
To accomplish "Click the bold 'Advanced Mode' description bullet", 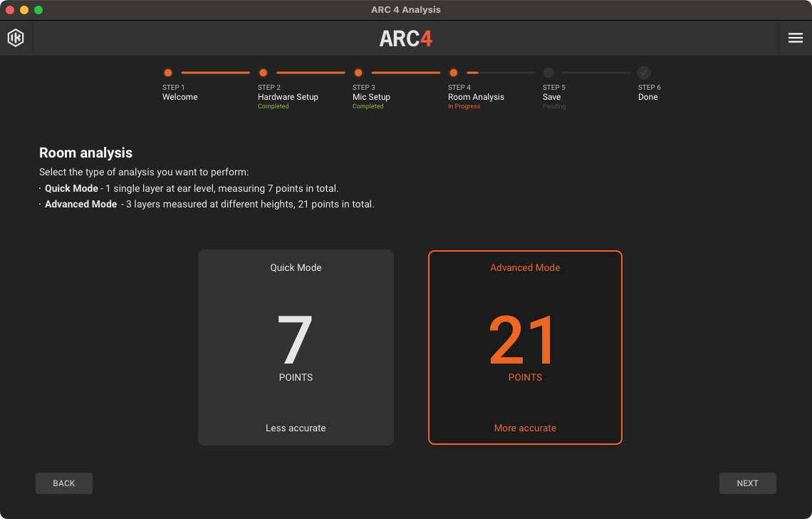I will tap(80, 205).
